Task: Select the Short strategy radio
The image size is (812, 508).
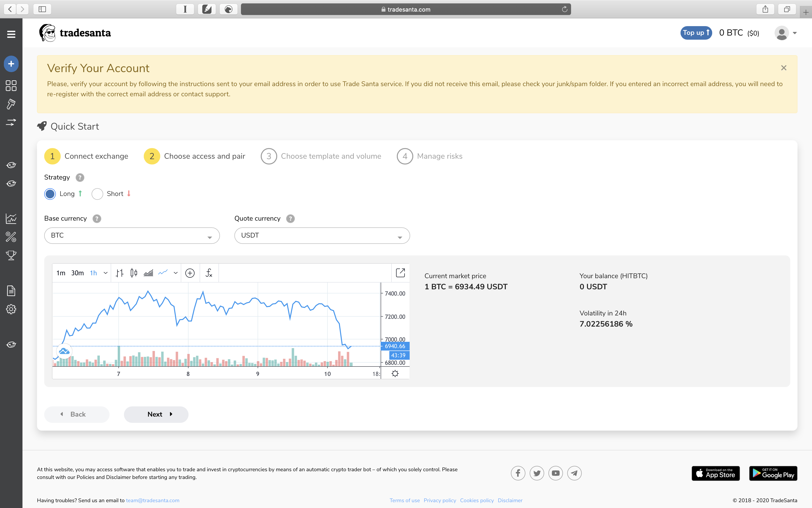Action: click(97, 194)
